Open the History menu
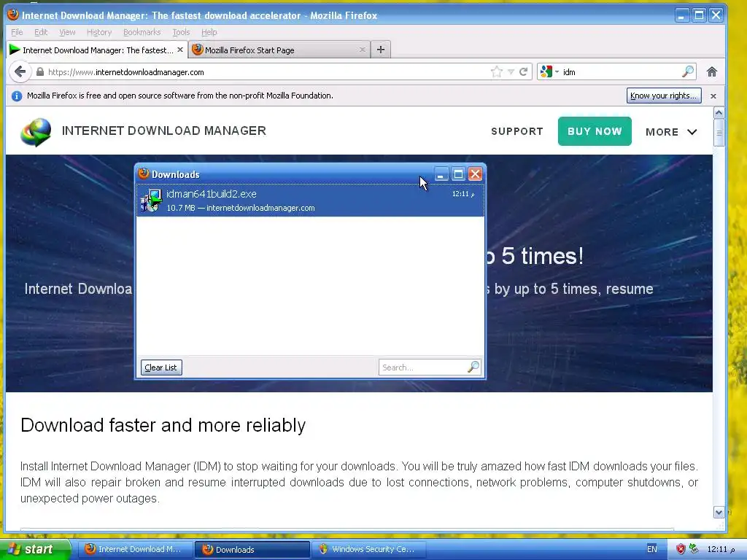 tap(99, 32)
